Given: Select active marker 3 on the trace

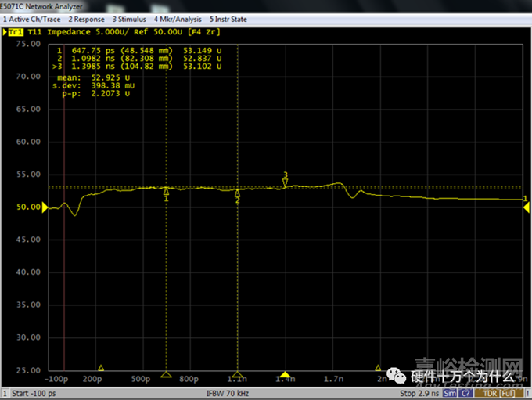Looking at the screenshot, I should (286, 180).
